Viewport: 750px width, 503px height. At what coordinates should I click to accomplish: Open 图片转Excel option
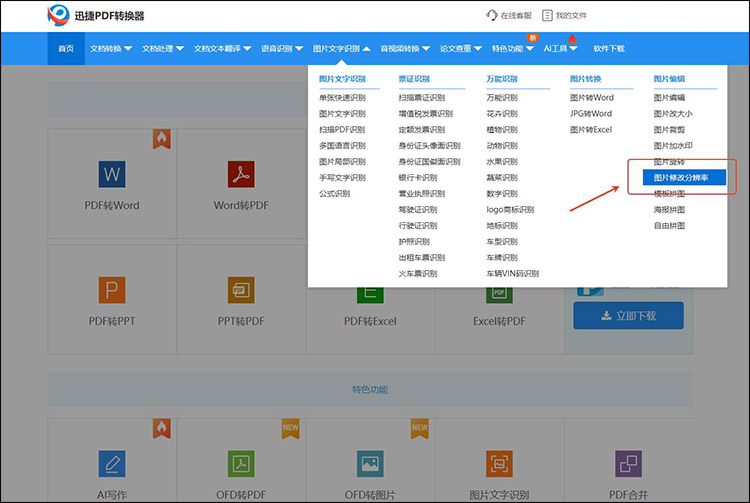coord(591,130)
